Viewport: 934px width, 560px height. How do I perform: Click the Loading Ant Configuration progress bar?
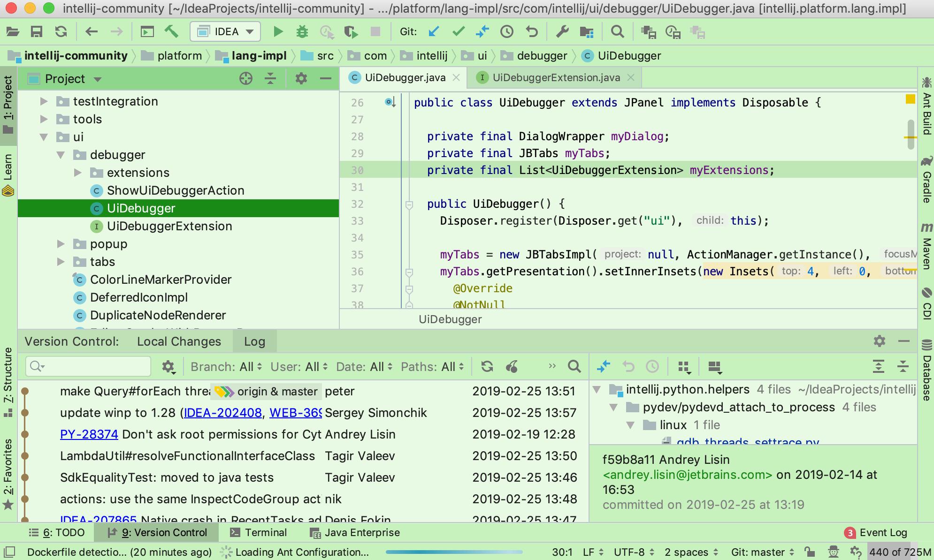(454, 552)
